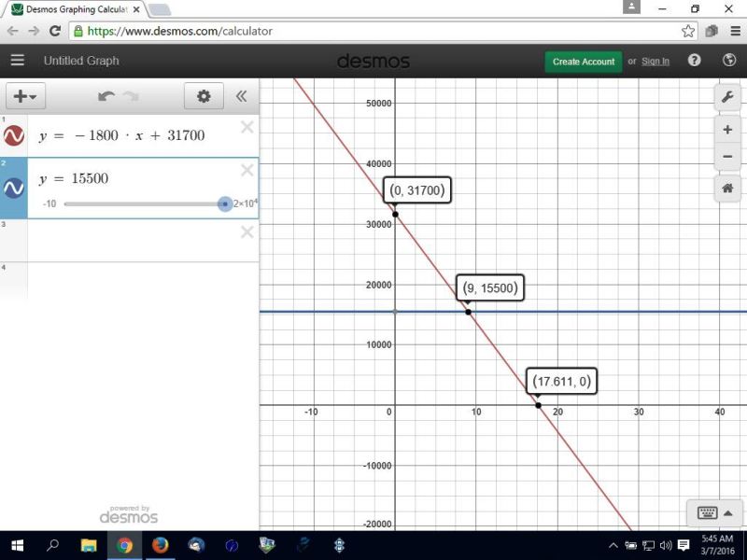Image resolution: width=747 pixels, height=560 pixels.
Task: Zoom in on the graph
Action: point(727,130)
